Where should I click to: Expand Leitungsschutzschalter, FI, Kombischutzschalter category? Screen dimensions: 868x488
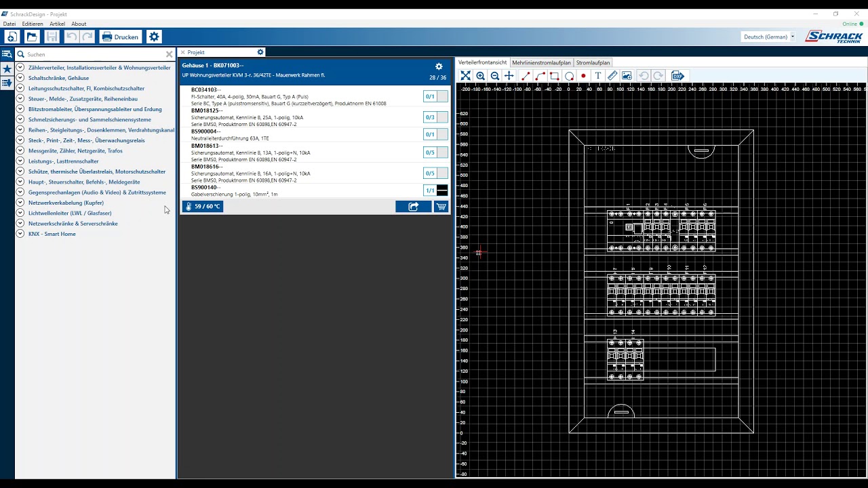(x=20, y=88)
